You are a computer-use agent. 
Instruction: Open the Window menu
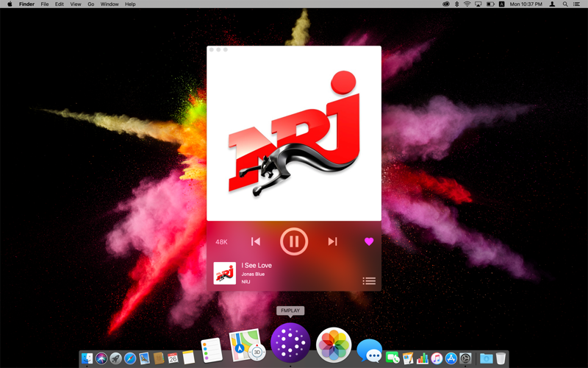[110, 4]
